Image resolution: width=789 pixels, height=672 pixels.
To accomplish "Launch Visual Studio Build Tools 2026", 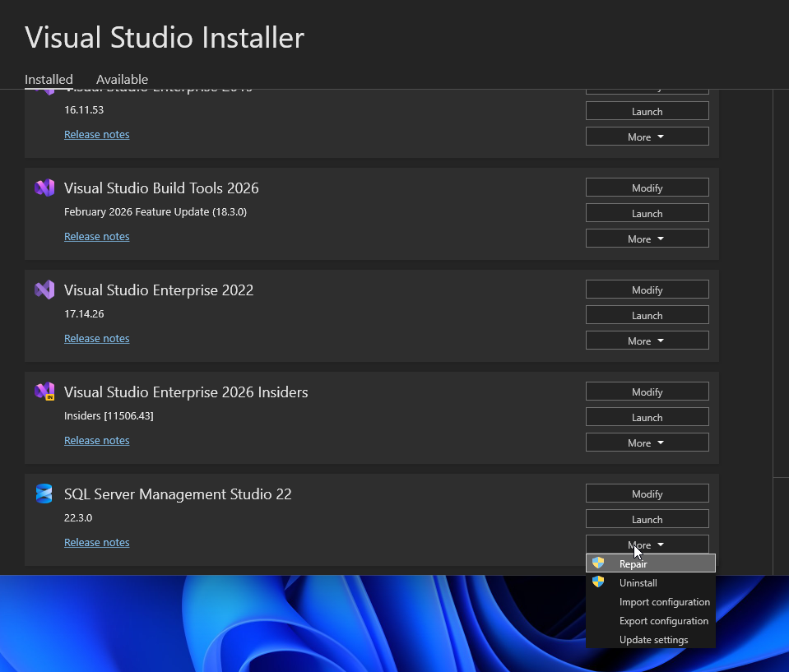I will [647, 213].
